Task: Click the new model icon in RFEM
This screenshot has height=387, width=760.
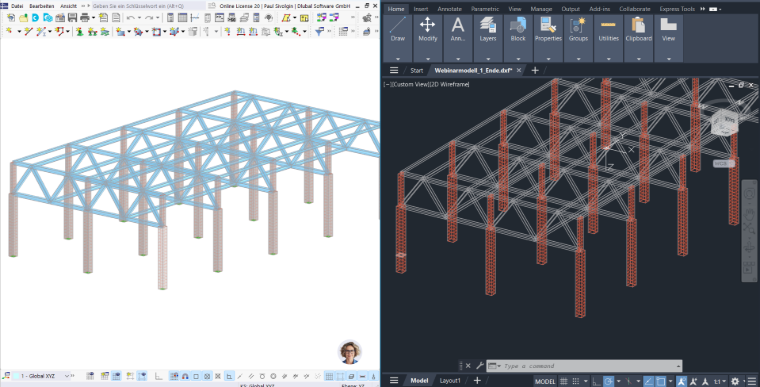Action: pyautogui.click(x=11, y=18)
